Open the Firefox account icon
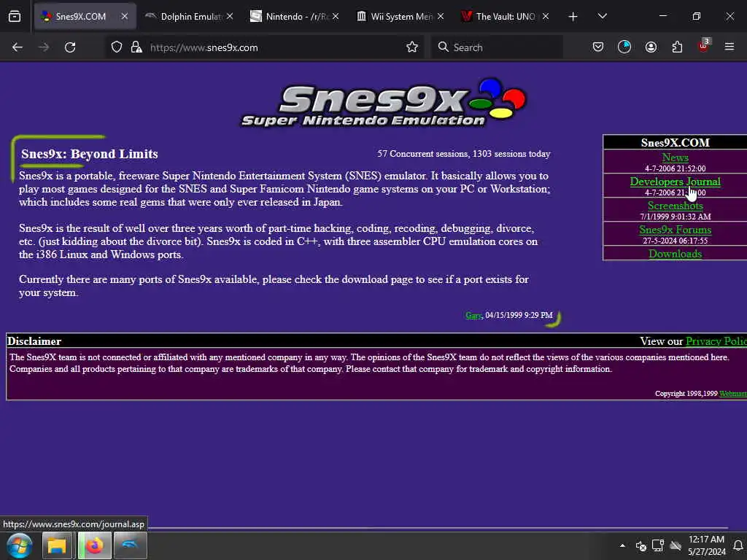 (651, 47)
